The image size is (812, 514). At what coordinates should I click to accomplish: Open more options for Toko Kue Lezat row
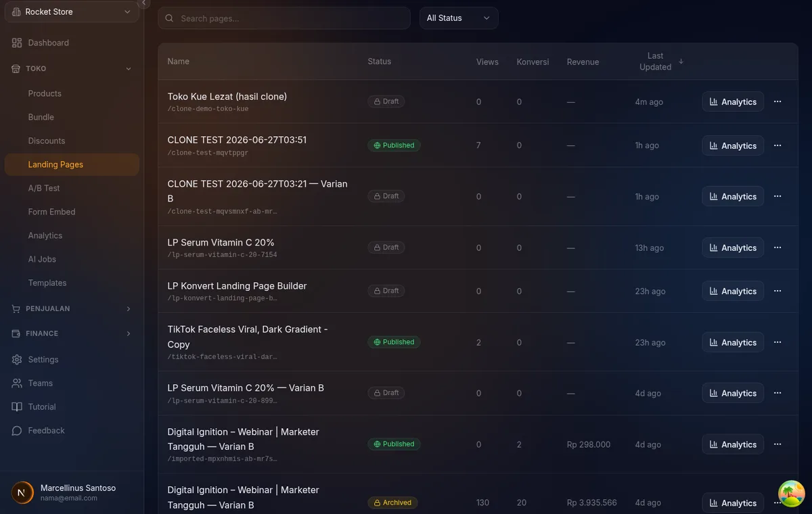(x=777, y=101)
